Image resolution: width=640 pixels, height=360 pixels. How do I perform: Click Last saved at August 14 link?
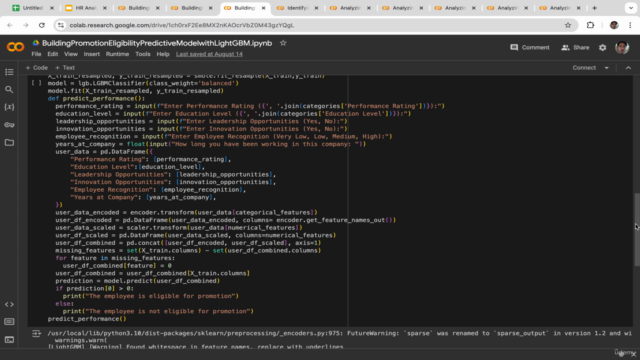pos(209,54)
